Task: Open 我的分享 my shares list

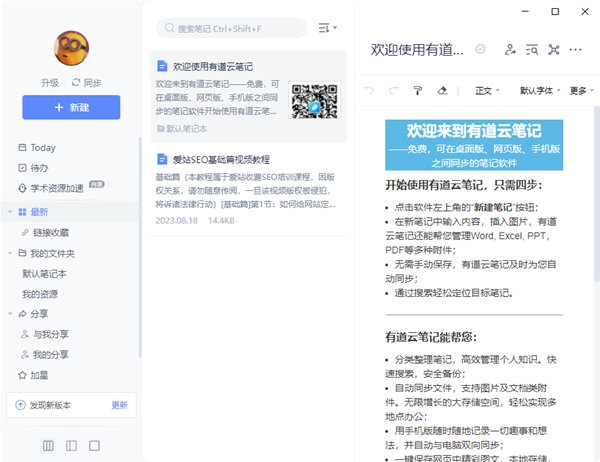Action: point(45,354)
